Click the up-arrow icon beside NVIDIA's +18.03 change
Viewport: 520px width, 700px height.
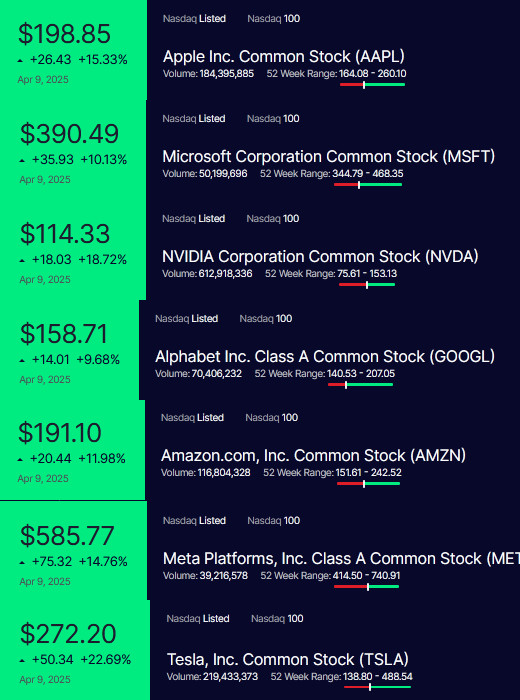(x=22, y=260)
